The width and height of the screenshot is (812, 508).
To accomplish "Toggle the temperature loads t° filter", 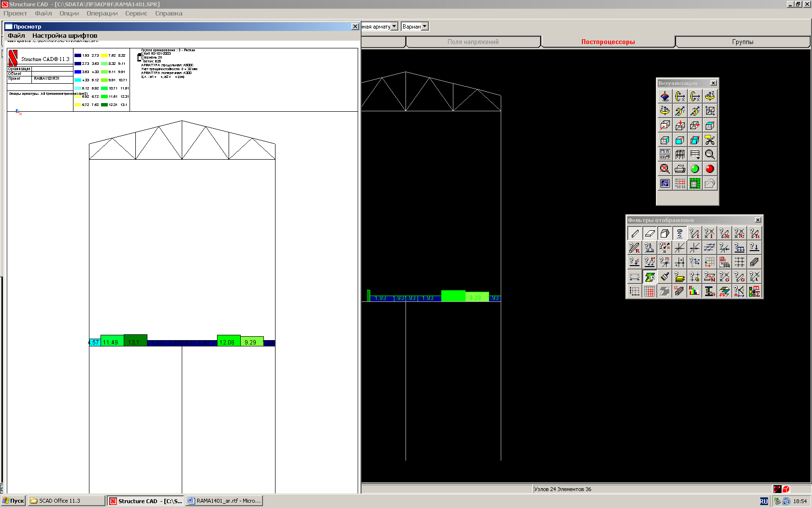I will click(650, 262).
